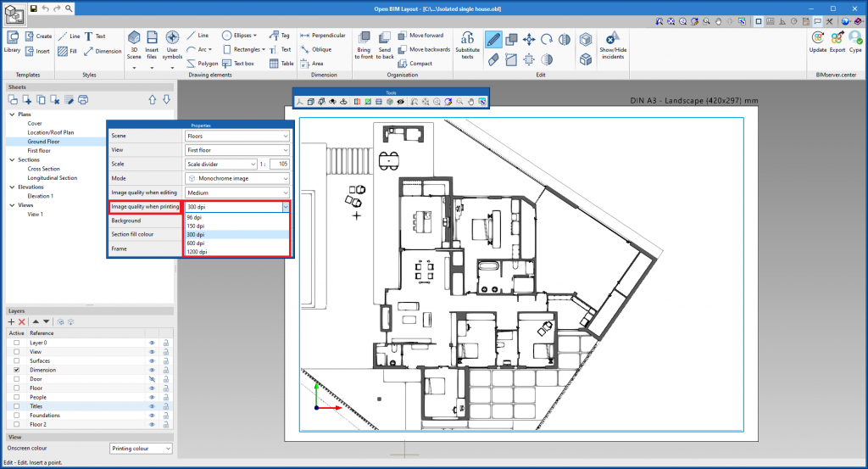Add a new layer with the plus icon
This screenshot has height=469, width=868.
[11, 322]
